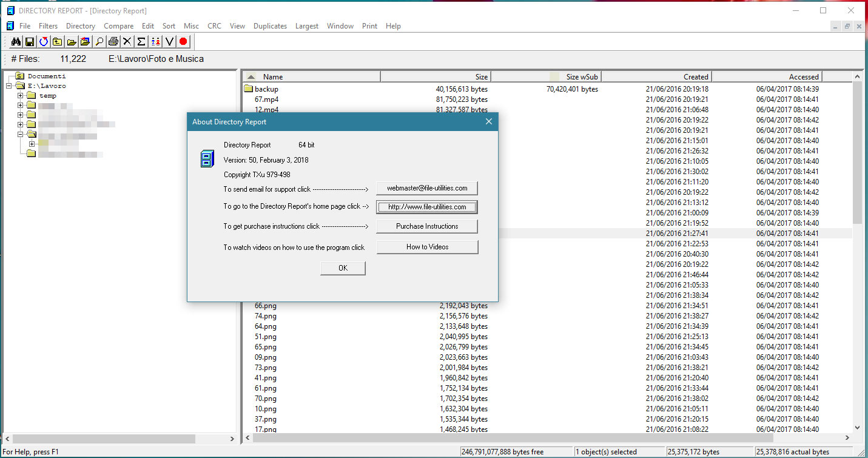Click the two-people duplicates toolbar icon
The width and height of the screenshot is (868, 458).
155,42
